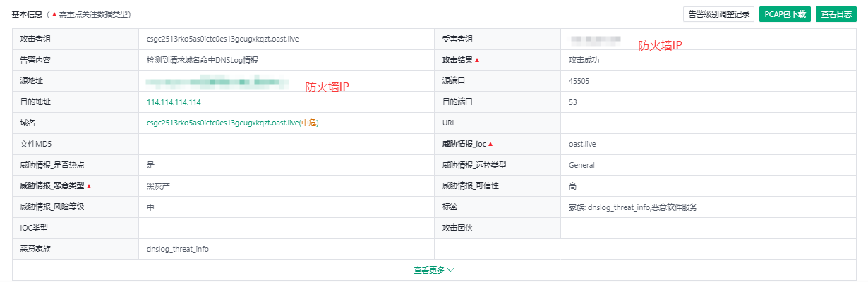The image size is (868, 282).
Task: Download the PCAP包 file
Action: [785, 14]
